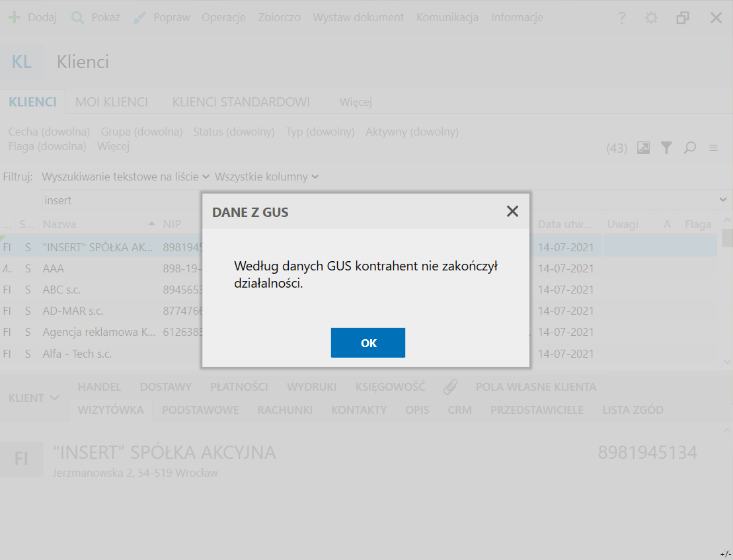Screen dimensions: 733x560
Task: Open the Grupa (dowolna) filter
Action: 141,132
